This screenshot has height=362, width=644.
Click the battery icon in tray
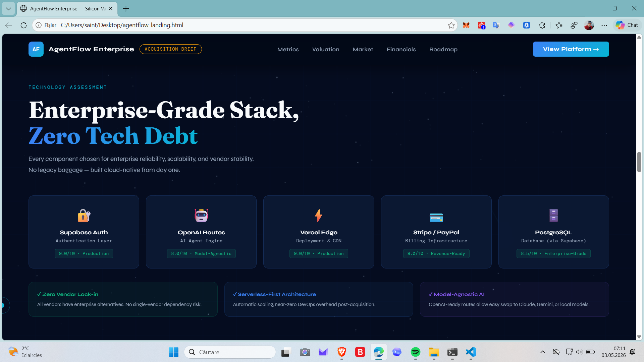pos(591,352)
